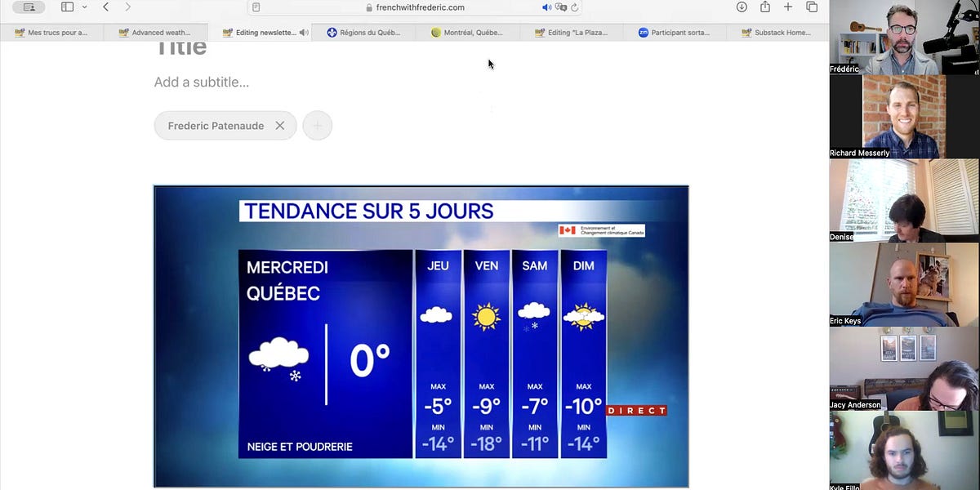Click the profile icon at top left
This screenshot has height=490, width=980.
pos(27,7)
